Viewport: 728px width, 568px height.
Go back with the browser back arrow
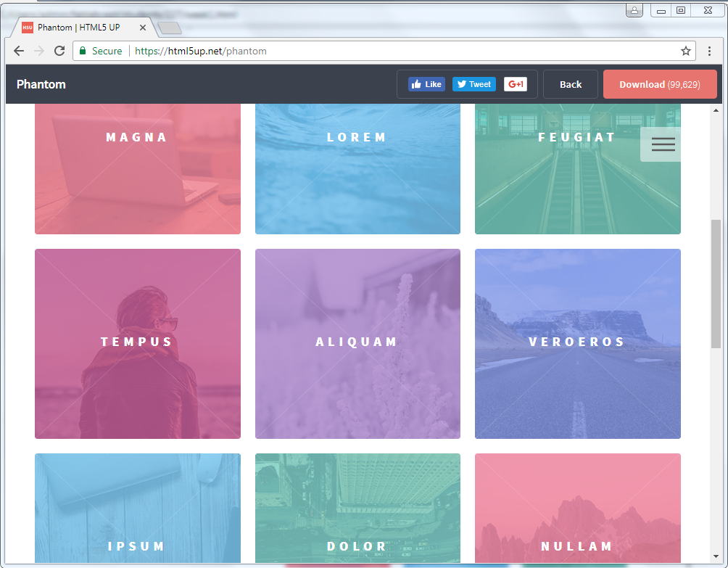tap(19, 51)
